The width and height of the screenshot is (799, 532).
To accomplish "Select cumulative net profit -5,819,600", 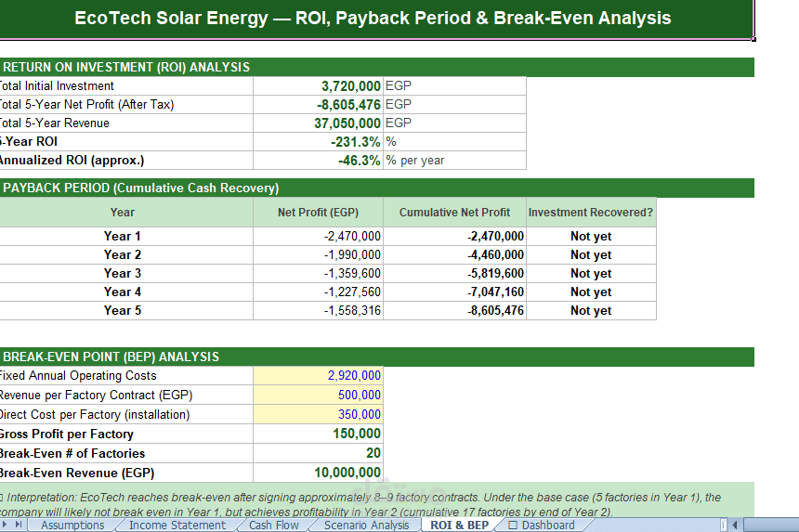I will click(454, 273).
